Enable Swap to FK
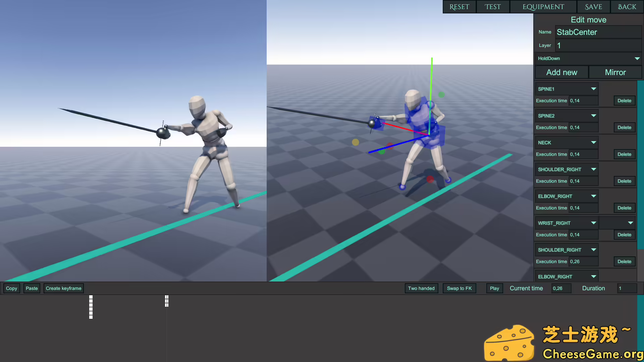This screenshot has width=644, height=362. (x=459, y=288)
